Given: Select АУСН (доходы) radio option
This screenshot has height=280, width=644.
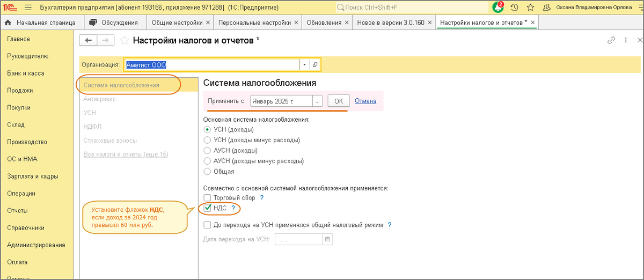Looking at the screenshot, I should (x=207, y=151).
